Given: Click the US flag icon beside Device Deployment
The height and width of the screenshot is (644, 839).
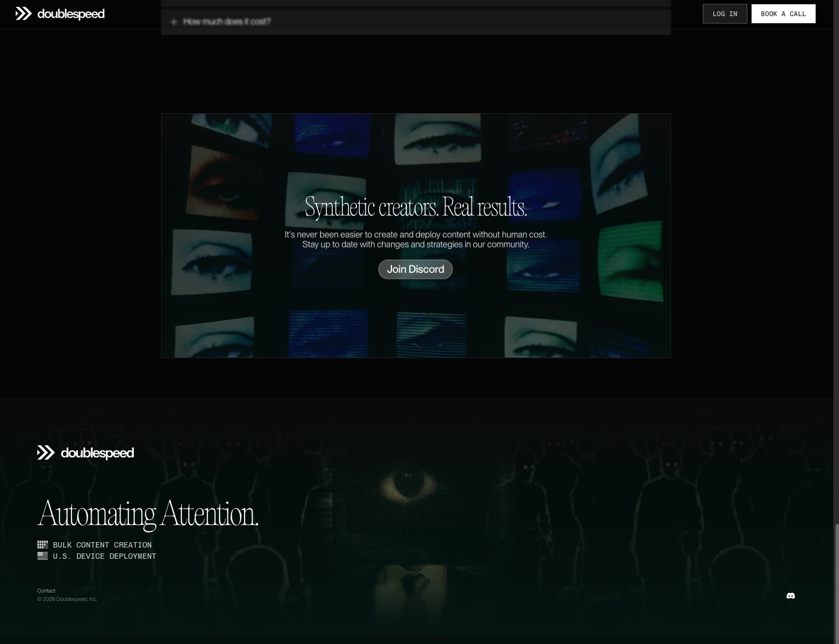Looking at the screenshot, I should coord(43,556).
